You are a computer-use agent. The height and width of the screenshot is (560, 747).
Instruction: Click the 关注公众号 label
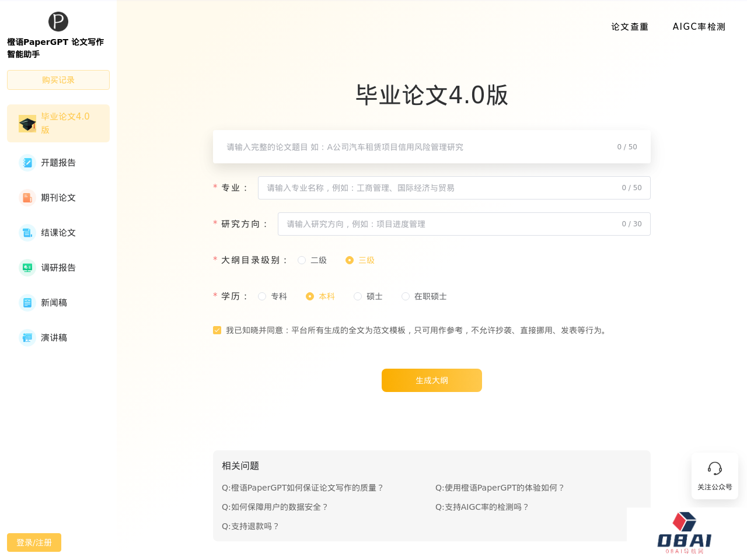tap(715, 487)
